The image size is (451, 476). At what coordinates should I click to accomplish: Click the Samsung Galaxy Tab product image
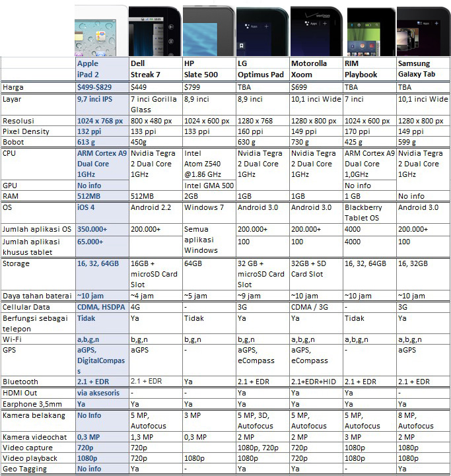[424, 31]
